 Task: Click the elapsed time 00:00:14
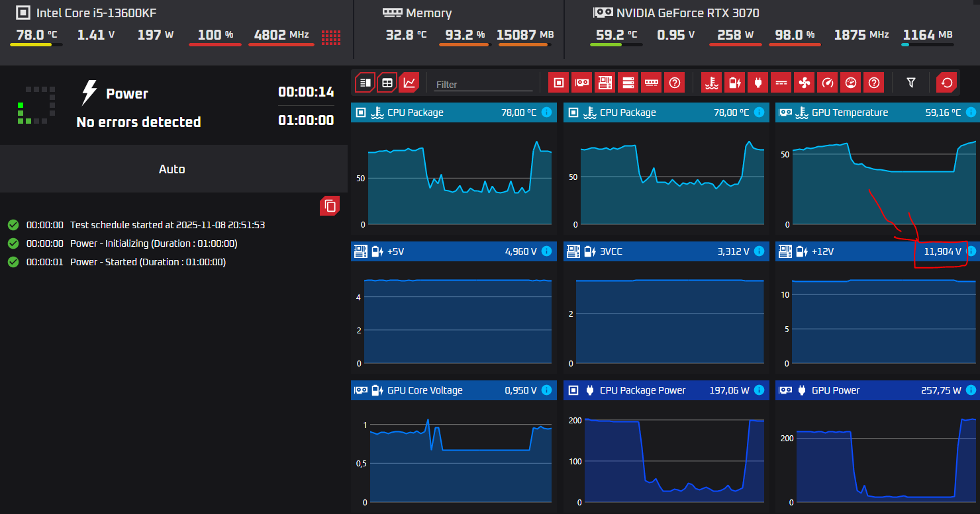point(306,92)
